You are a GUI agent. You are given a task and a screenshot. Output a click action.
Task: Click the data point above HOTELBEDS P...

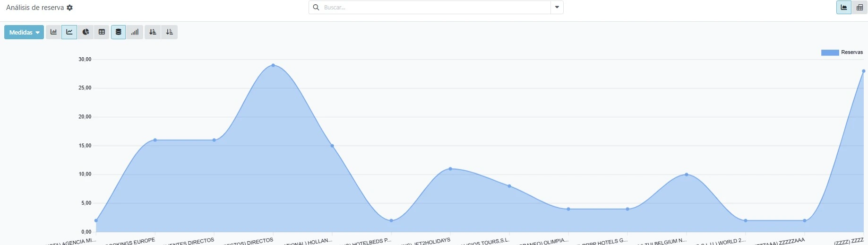click(391, 220)
